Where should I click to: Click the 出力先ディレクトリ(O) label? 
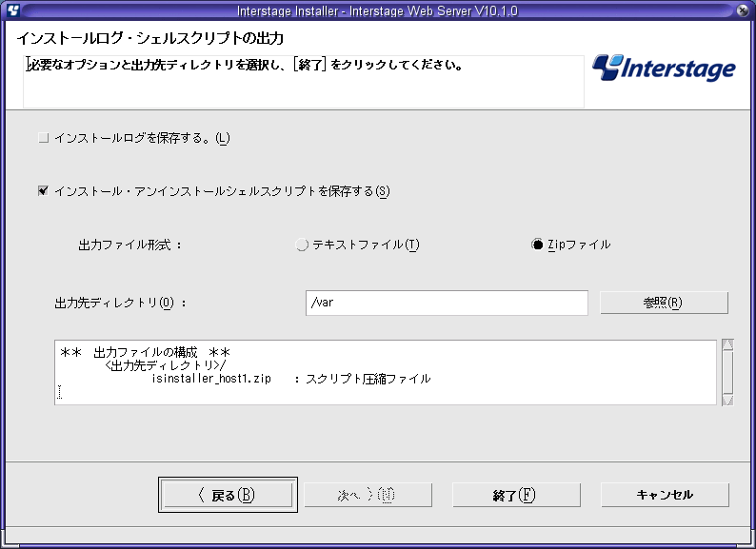point(121,304)
